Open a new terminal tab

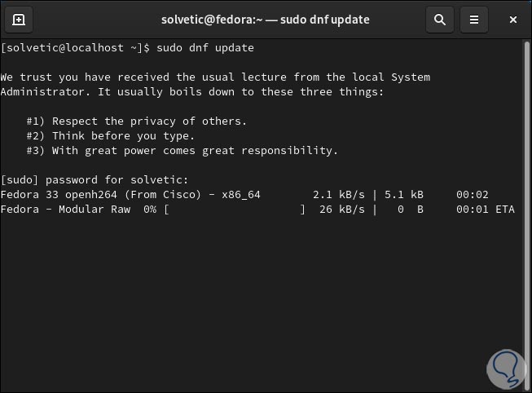19,20
